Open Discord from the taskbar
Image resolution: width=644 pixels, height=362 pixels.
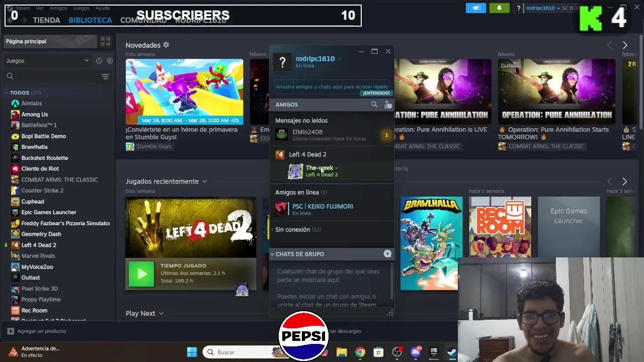[416, 352]
